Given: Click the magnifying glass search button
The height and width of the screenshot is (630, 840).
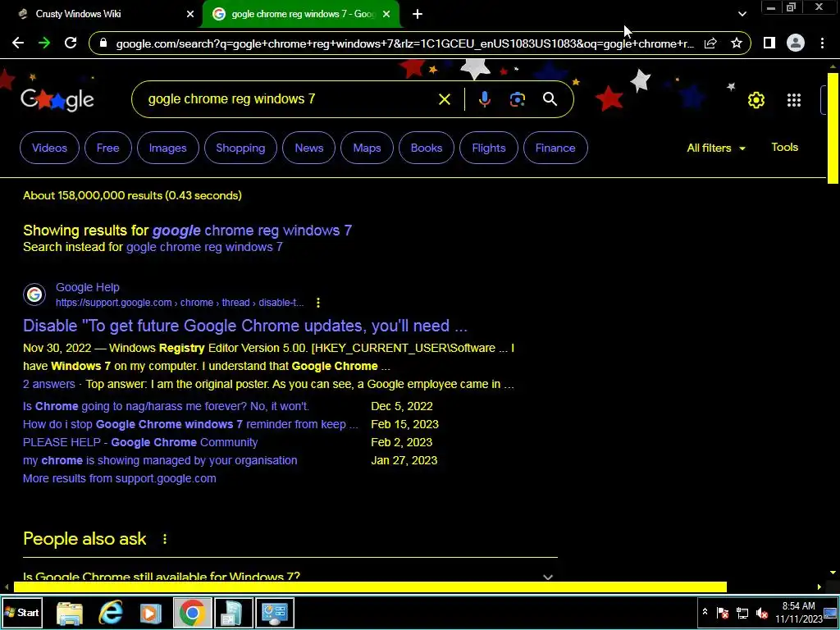Looking at the screenshot, I should pyautogui.click(x=550, y=99).
